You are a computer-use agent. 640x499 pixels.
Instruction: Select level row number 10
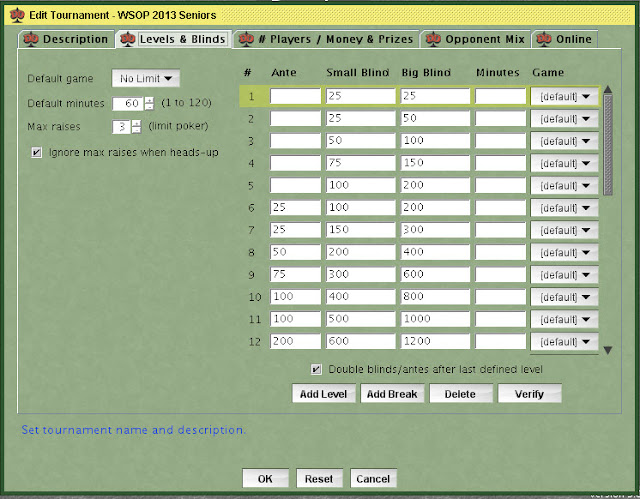pos(255,297)
